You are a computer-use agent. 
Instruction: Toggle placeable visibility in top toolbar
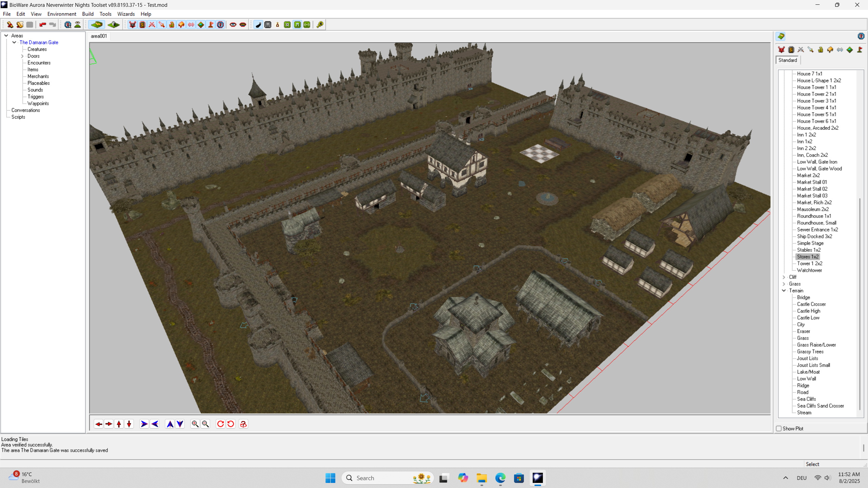(181, 24)
